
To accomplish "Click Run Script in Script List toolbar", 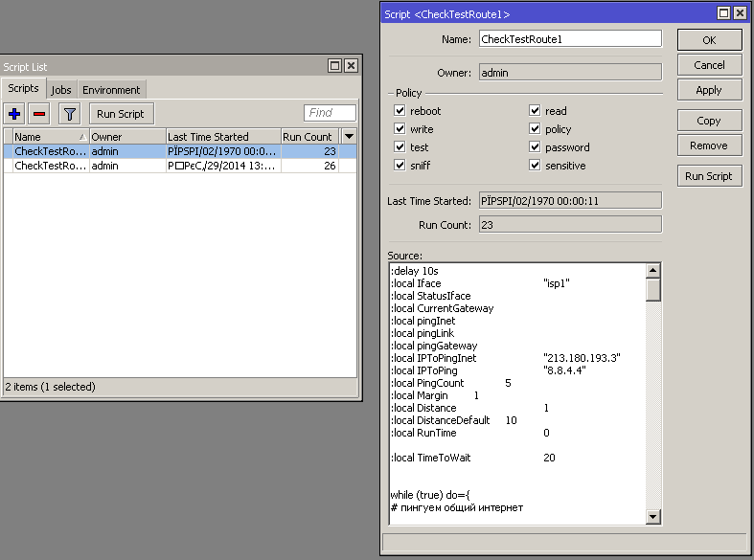I will pyautogui.click(x=120, y=114).
